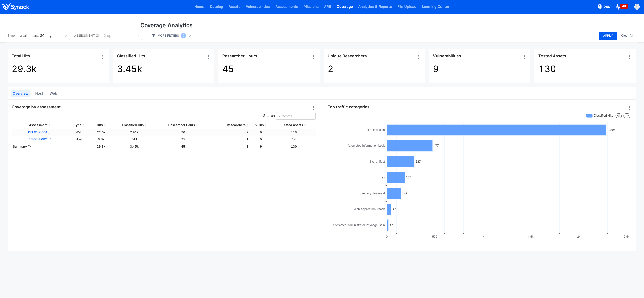
Task: Open the assessment 2 options dropdown
Action: (x=121, y=36)
